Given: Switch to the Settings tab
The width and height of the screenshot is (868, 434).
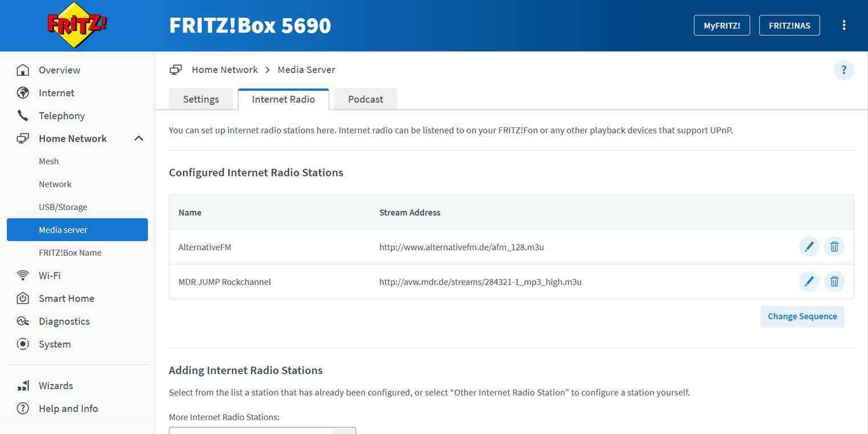Looking at the screenshot, I should tap(201, 99).
